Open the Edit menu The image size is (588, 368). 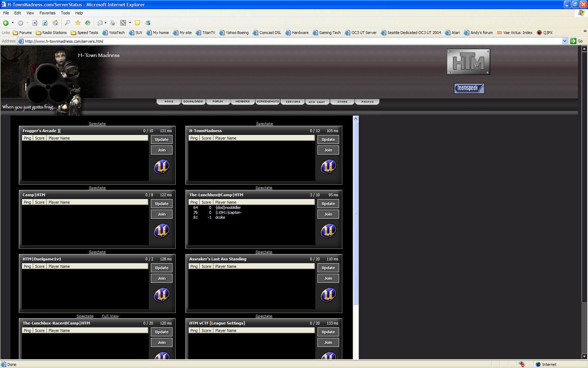click(x=17, y=13)
